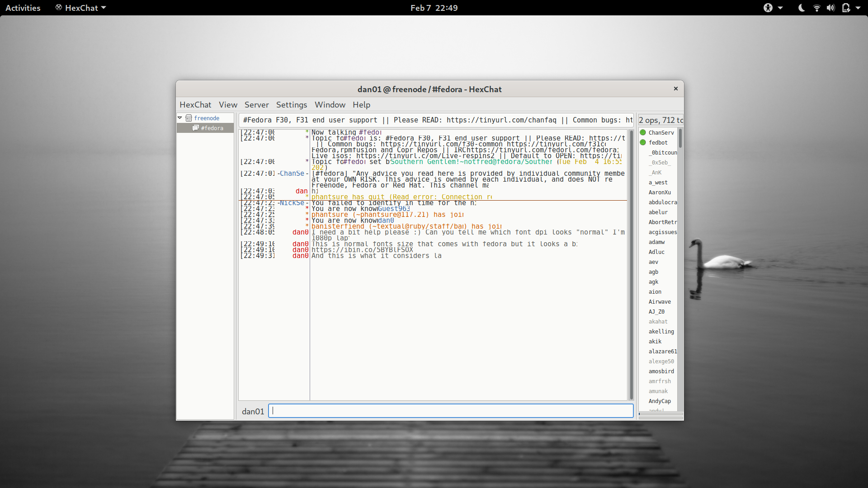Click the volume speaker icon
868x488 pixels.
[830, 8]
